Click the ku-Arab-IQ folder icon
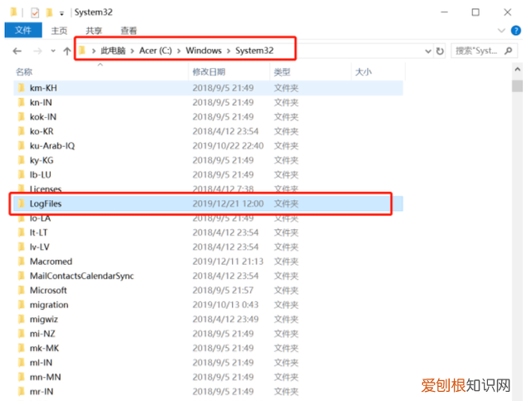The height and width of the screenshot is (401, 532). click(22, 146)
